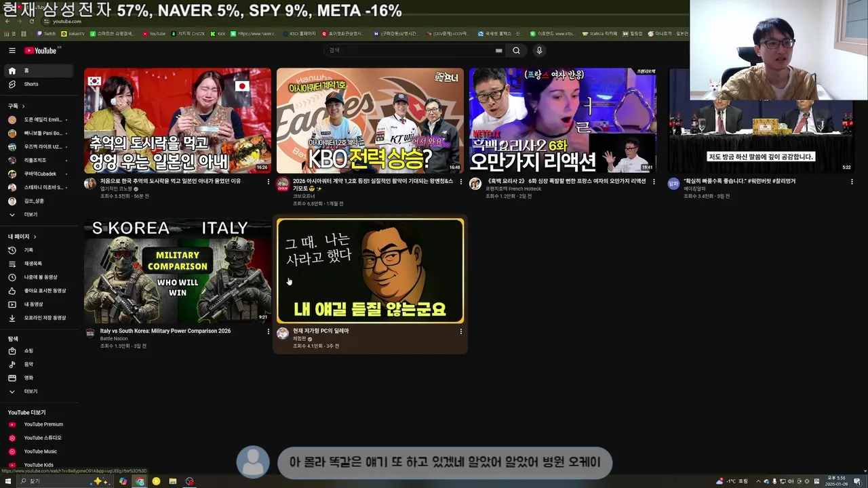Open YouTube Premium link
Viewport: 868px width, 488px height.
click(39, 424)
